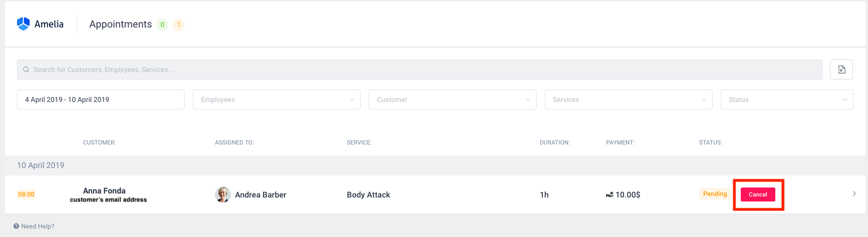This screenshot has height=237, width=868.
Task: Click the 10 April 2019 date header
Action: click(x=41, y=165)
